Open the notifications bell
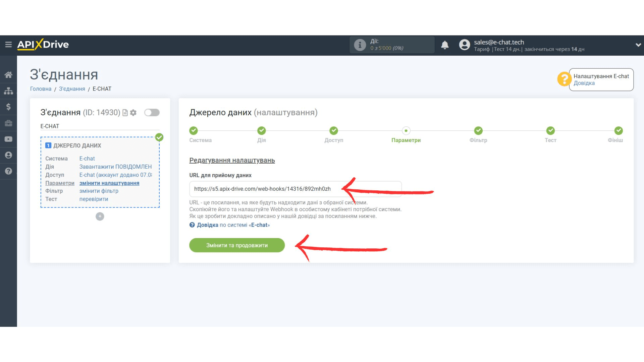This screenshot has height=362, width=644. (445, 45)
